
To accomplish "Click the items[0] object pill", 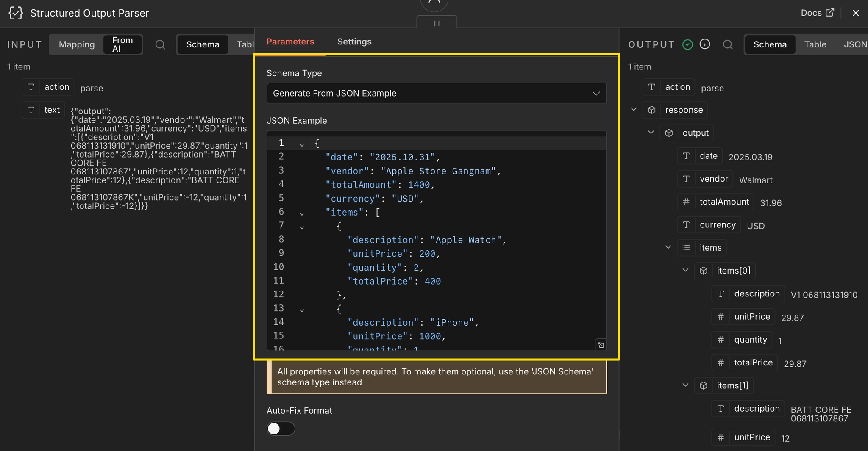I will [x=725, y=270].
